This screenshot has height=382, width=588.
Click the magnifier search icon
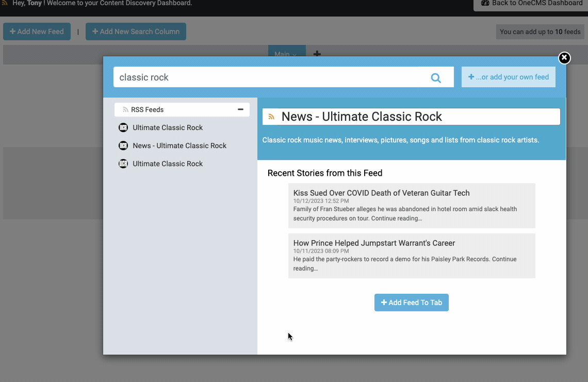coord(436,78)
